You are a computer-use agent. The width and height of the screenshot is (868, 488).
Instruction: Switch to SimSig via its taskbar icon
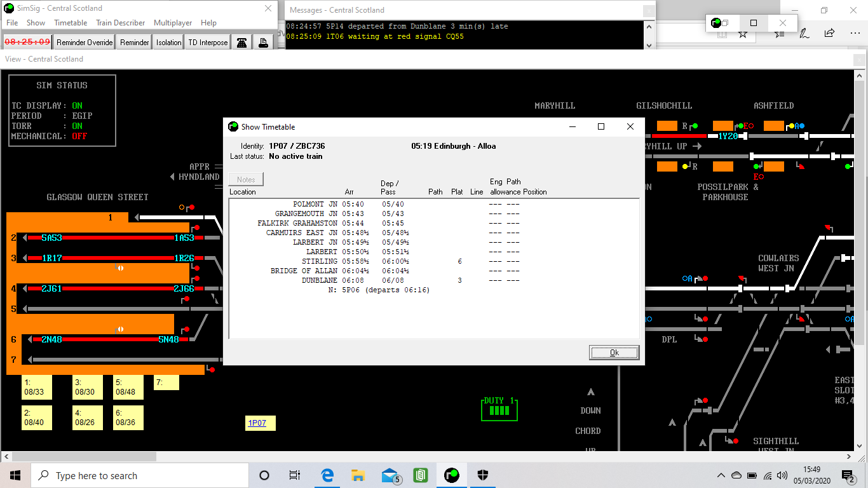(x=451, y=475)
